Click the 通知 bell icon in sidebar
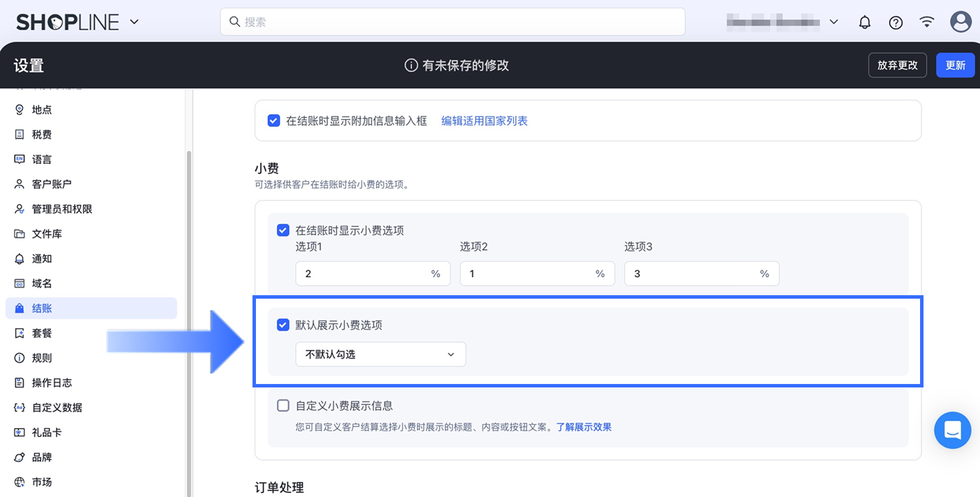The image size is (980, 497). [20, 258]
